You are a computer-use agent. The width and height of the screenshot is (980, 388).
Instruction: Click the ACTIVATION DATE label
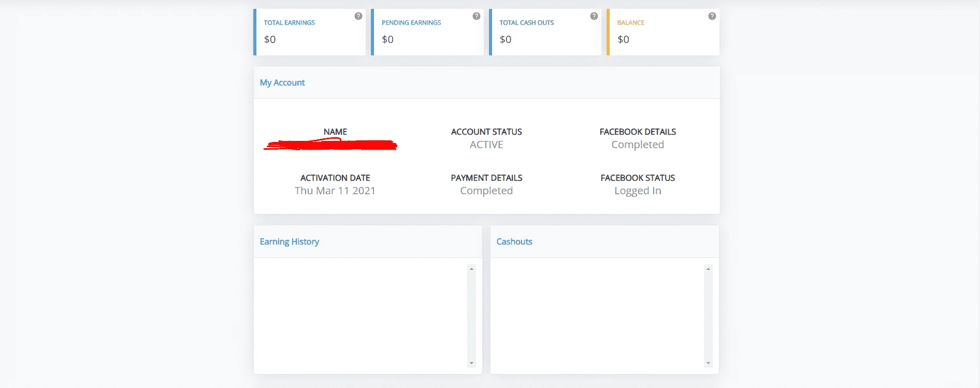[335, 178]
